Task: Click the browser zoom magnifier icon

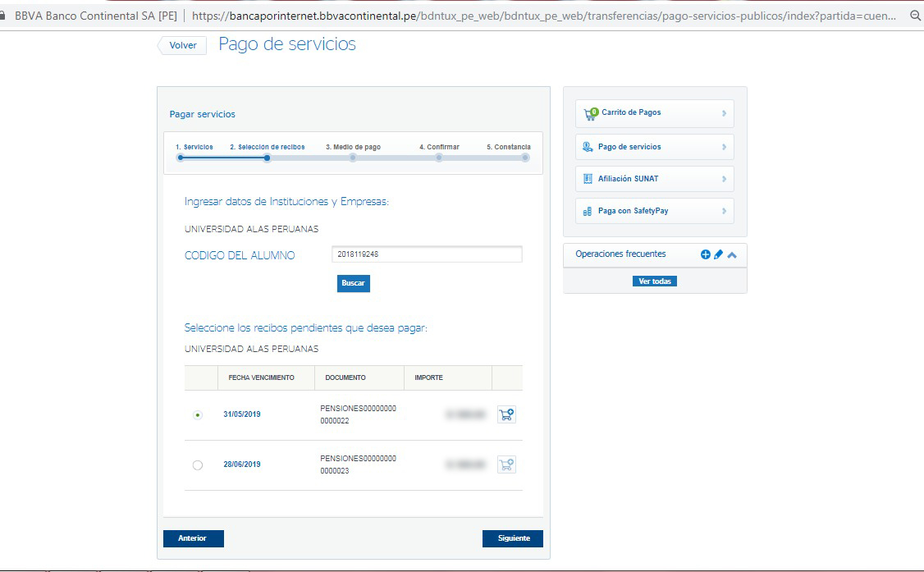Action: 915,16
